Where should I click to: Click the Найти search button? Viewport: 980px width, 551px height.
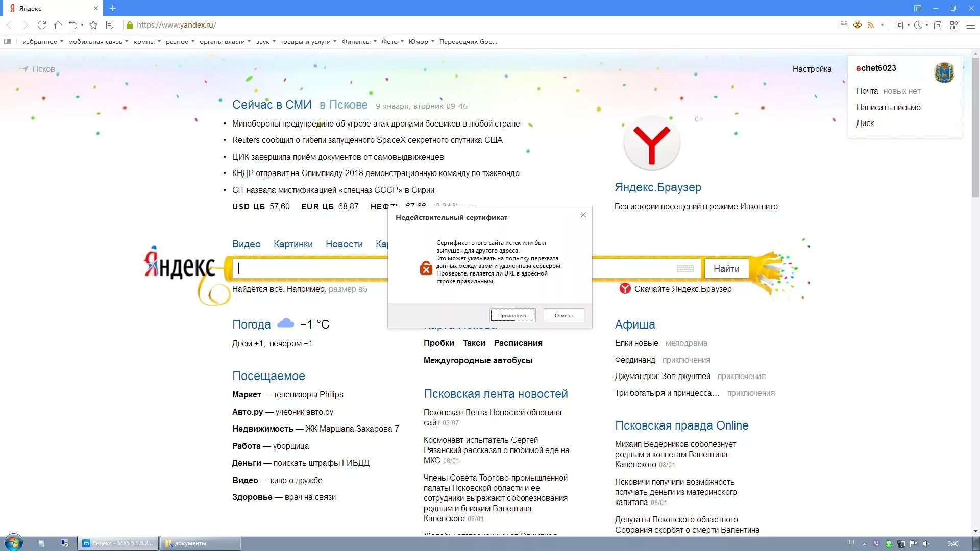726,268
